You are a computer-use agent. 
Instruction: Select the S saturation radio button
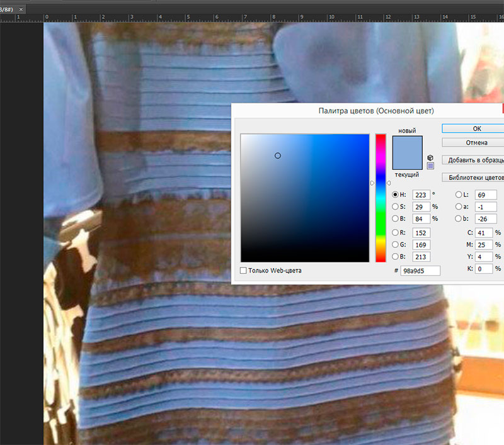coord(396,206)
